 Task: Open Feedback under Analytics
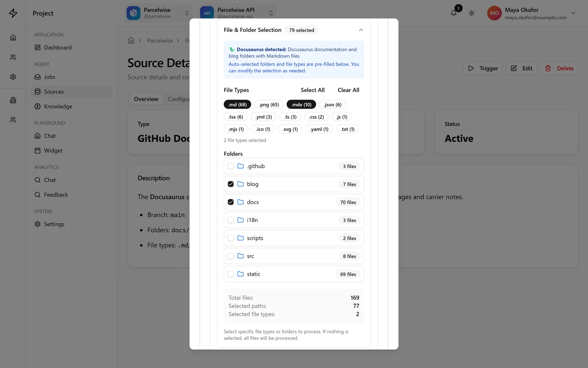tap(72, 195)
